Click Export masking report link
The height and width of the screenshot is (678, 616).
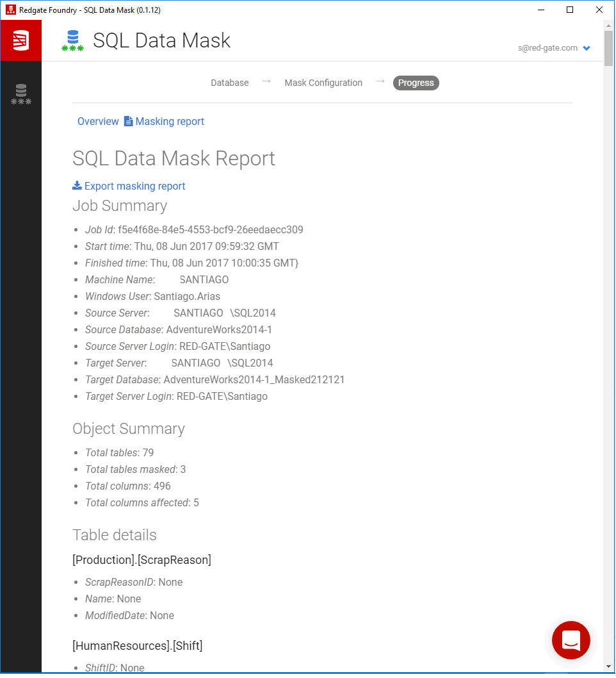pyautogui.click(x=134, y=186)
